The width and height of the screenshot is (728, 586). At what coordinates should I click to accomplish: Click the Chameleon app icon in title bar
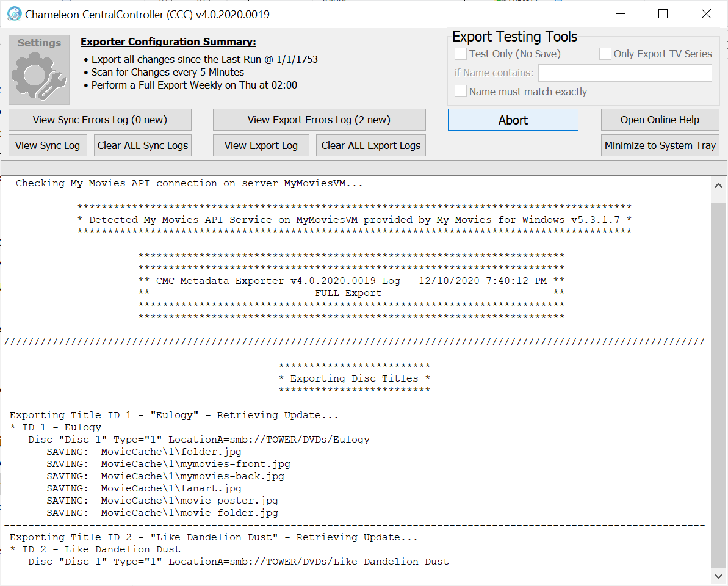tap(15, 14)
